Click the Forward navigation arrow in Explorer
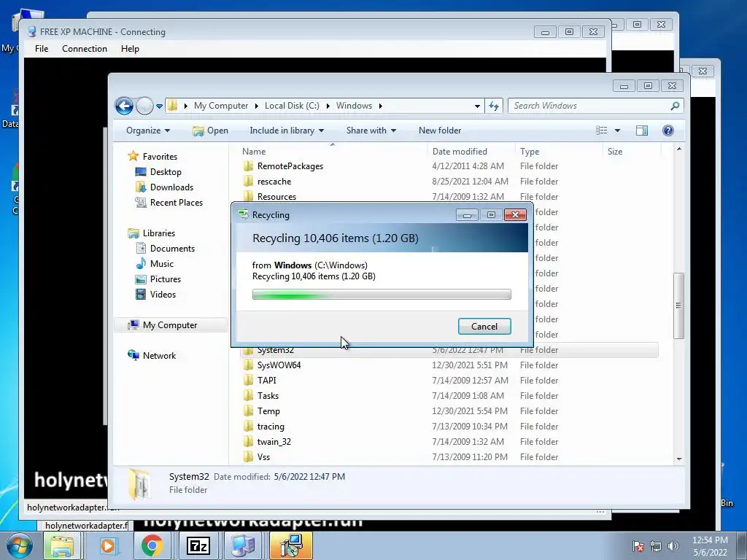Image resolution: width=747 pixels, height=560 pixels. tap(144, 106)
